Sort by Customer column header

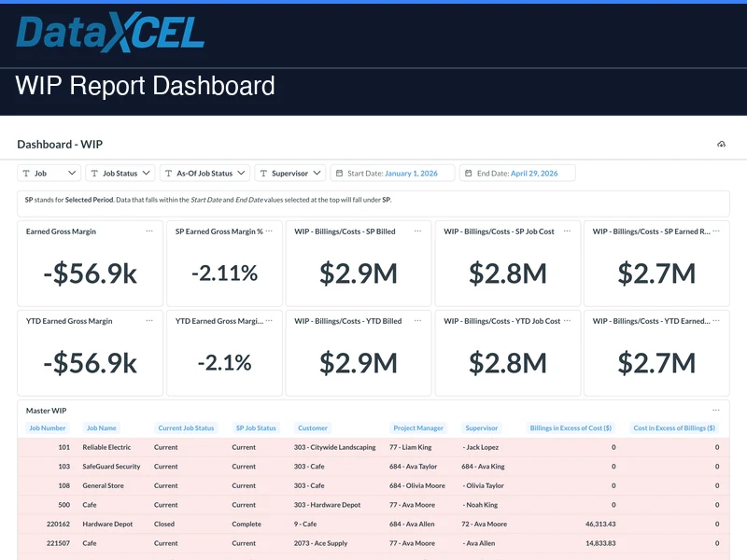313,428
